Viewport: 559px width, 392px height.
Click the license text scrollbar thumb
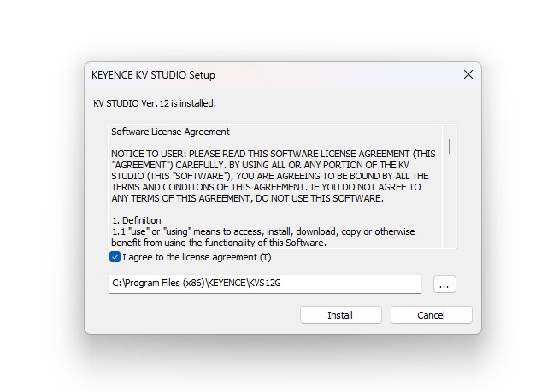(450, 146)
